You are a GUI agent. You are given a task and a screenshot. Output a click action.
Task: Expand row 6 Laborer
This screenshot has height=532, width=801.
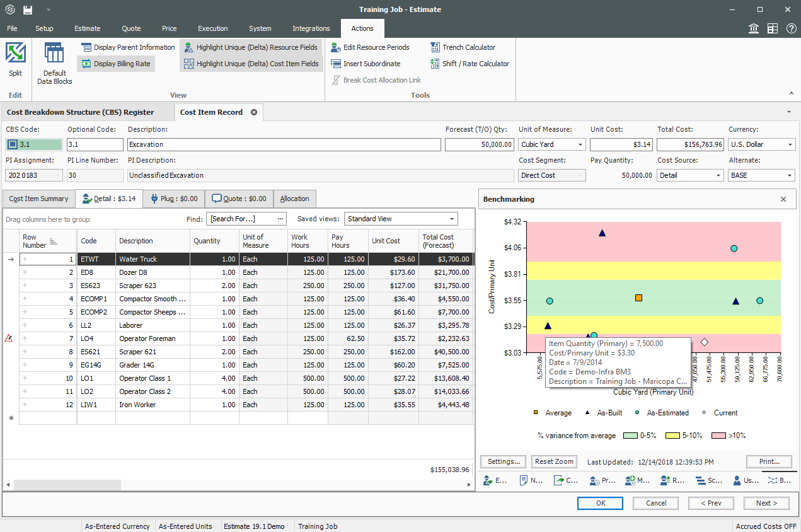click(25, 325)
